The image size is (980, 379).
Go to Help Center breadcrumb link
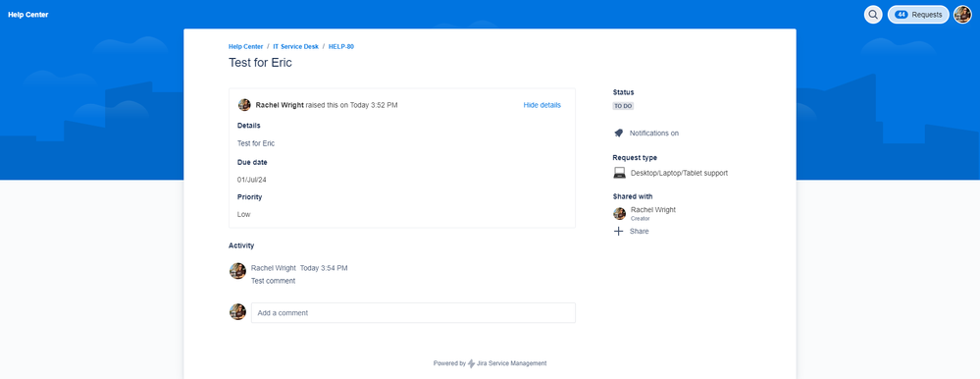[245, 47]
